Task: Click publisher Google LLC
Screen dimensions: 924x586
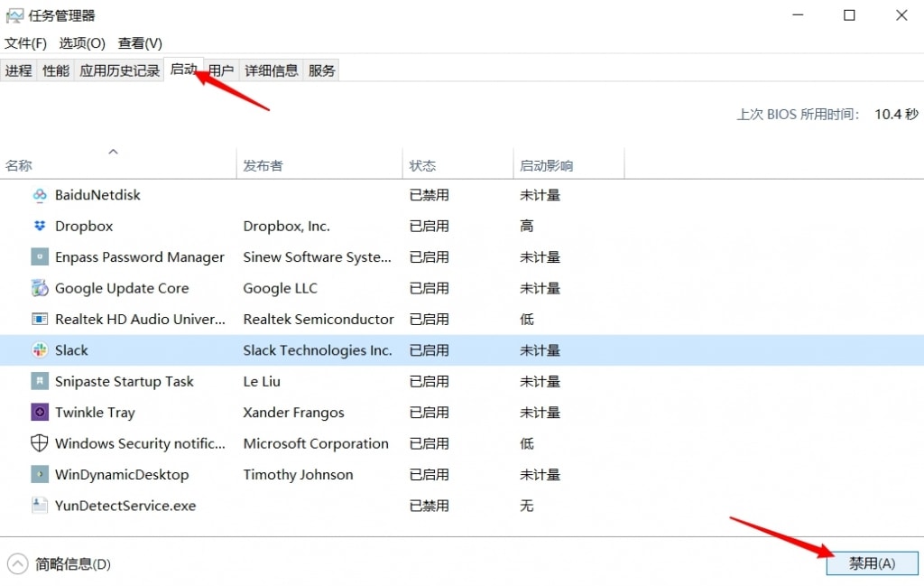Action: pos(280,288)
